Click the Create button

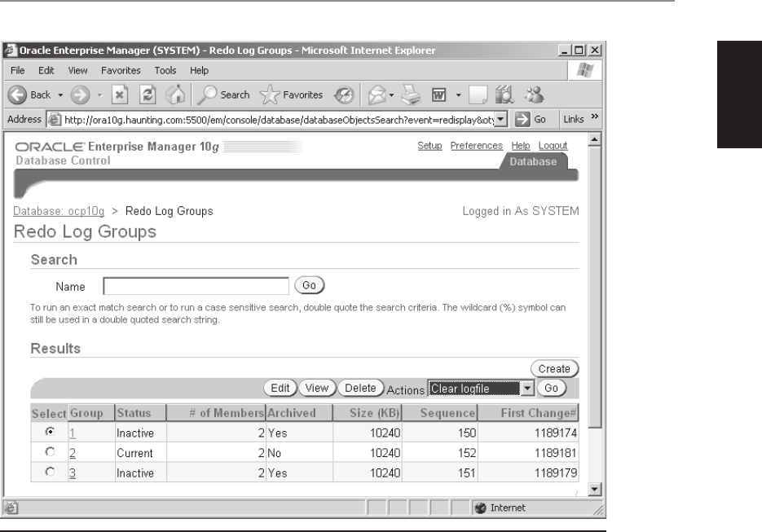tap(554, 369)
